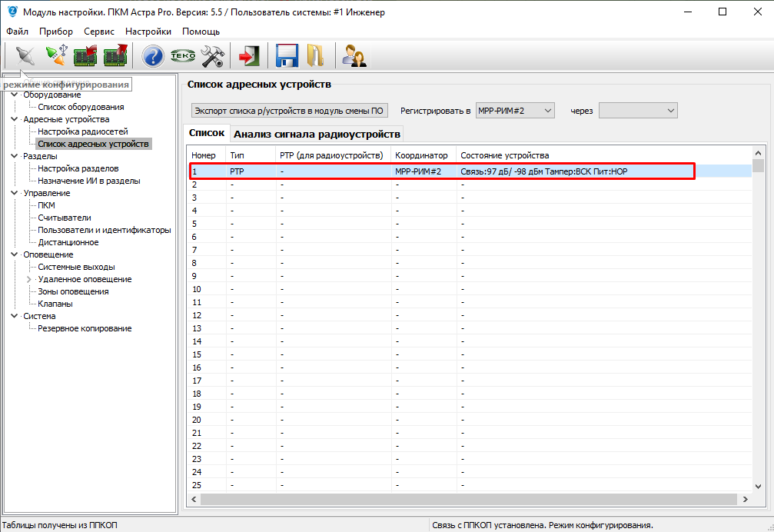Open the wrench and hammer tools icon
Image resolution: width=774 pixels, height=532 pixels.
click(x=211, y=56)
